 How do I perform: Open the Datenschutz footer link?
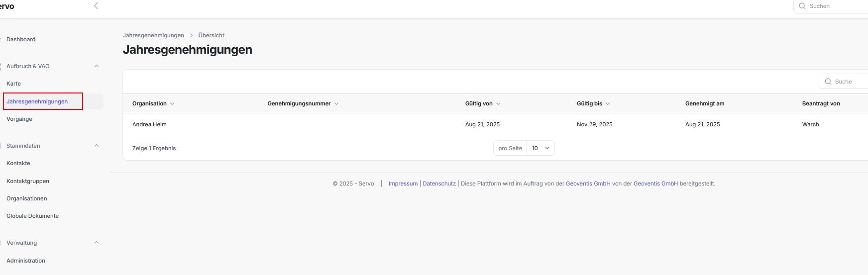[439, 183]
